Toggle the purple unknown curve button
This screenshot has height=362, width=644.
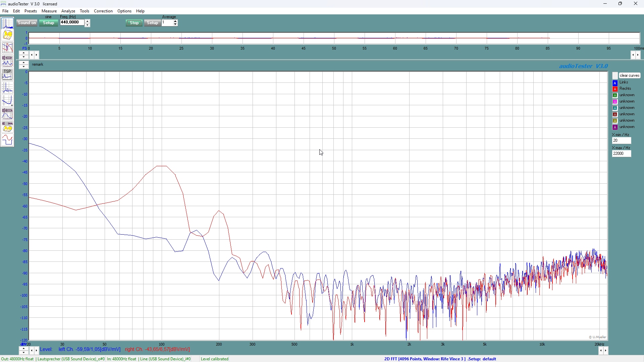pyautogui.click(x=615, y=127)
